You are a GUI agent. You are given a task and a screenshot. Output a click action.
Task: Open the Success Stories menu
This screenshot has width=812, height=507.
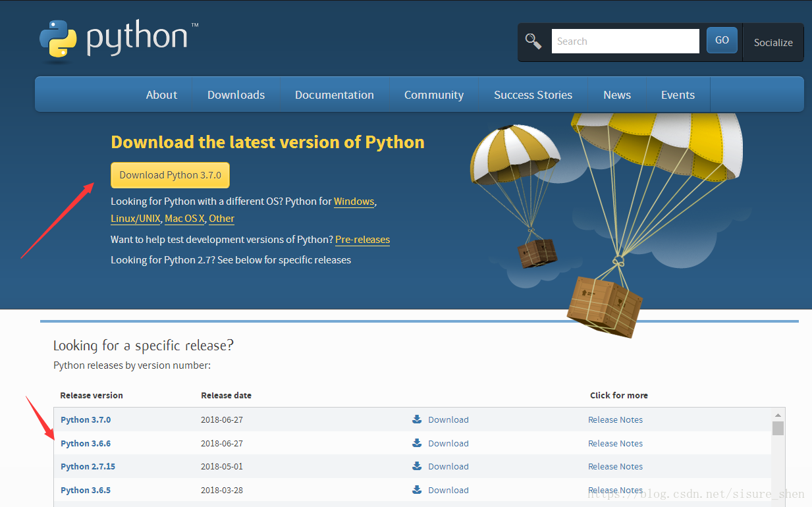(x=533, y=95)
